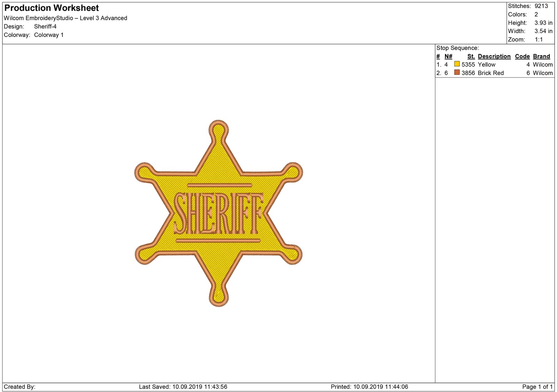Click the Sheriff star badge design preview
This screenshot has width=557, height=392.
point(218,213)
